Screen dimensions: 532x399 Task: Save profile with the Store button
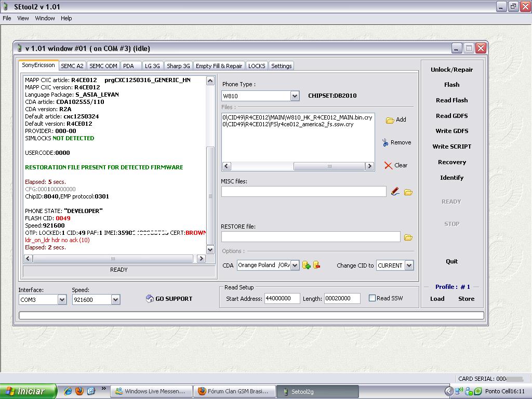coord(466,299)
